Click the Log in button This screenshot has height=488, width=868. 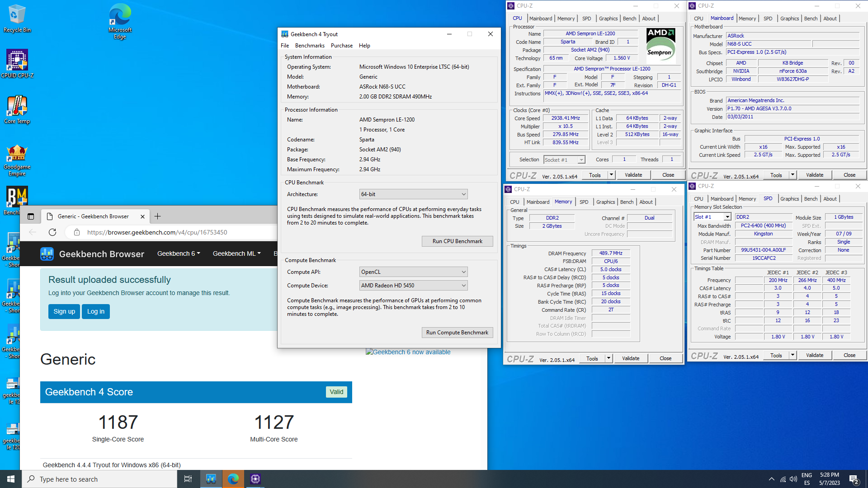click(96, 311)
